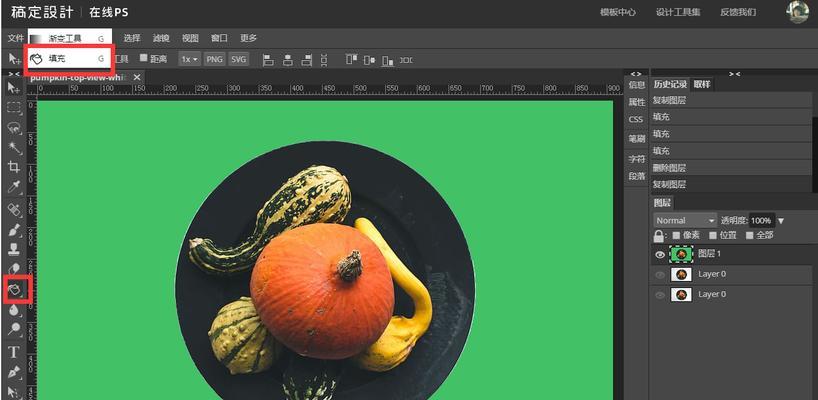Select the Crop tool
The width and height of the screenshot is (818, 400).
click(x=14, y=167)
